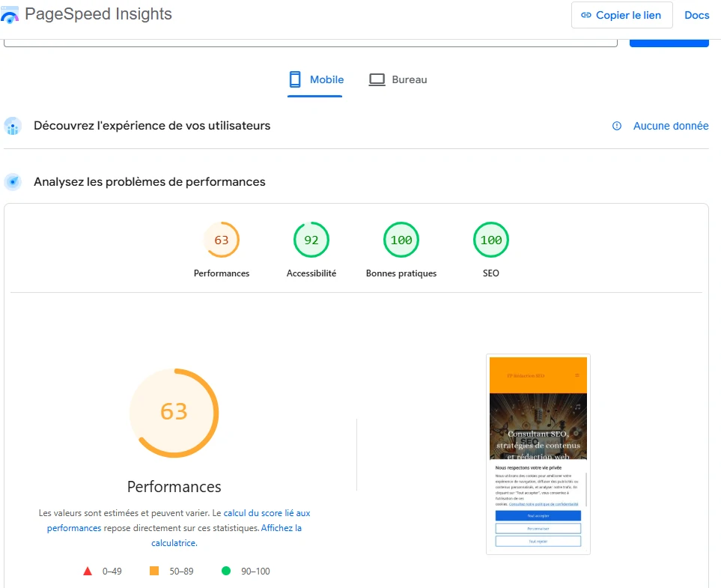Click the 90–100 legend text
This screenshot has width=721, height=588.
tap(255, 572)
